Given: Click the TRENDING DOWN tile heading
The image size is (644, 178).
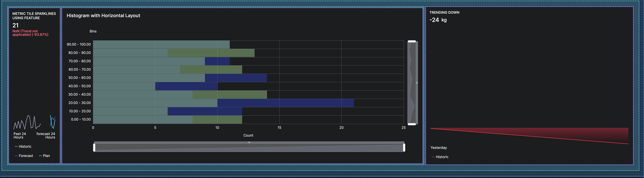Looking at the screenshot, I should pos(444,13).
